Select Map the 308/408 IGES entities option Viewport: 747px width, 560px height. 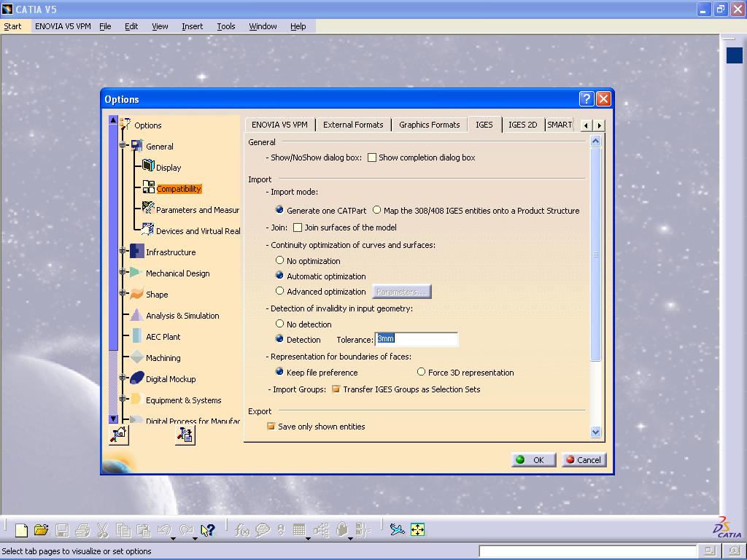377,209
